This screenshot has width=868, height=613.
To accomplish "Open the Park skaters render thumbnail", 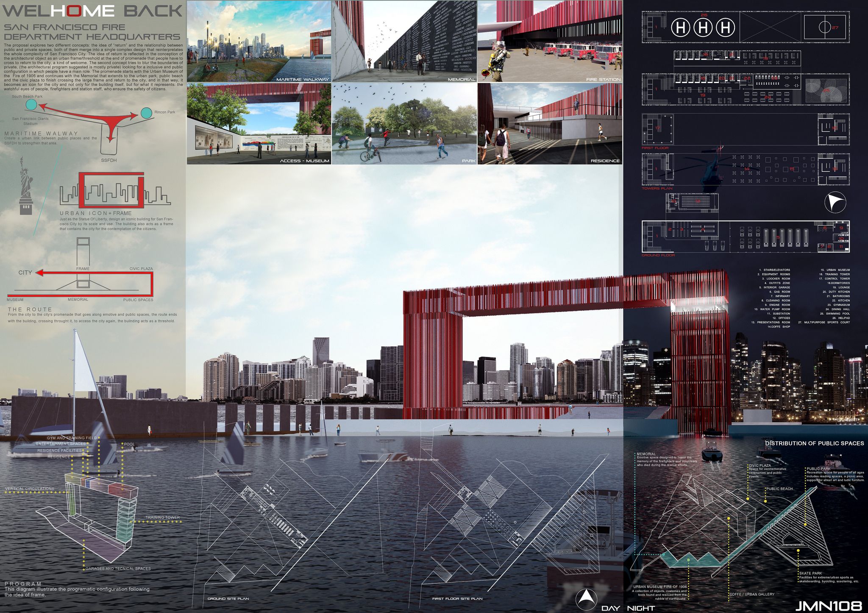I will click(404, 123).
